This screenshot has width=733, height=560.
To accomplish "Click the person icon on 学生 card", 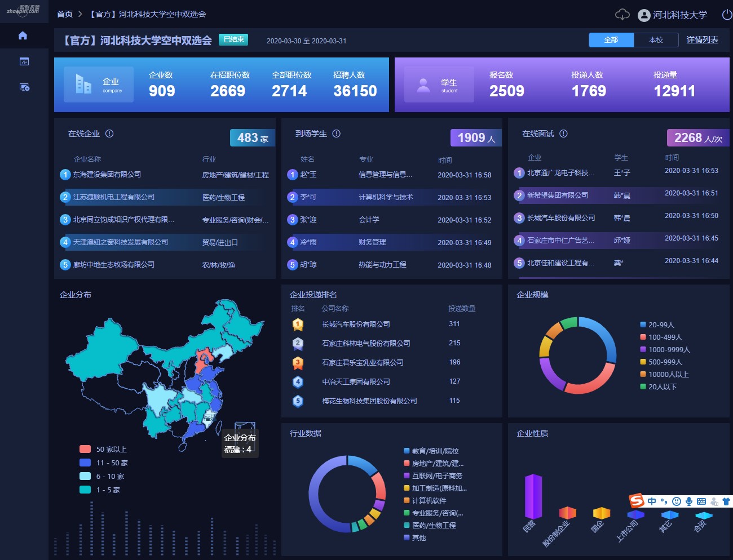I will pyautogui.click(x=423, y=85).
